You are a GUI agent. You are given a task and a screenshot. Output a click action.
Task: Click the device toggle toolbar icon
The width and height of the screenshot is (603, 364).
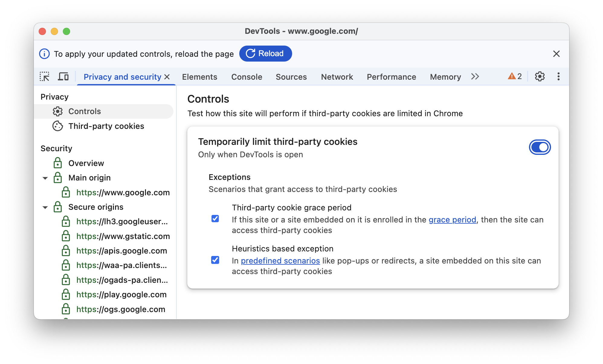click(63, 77)
